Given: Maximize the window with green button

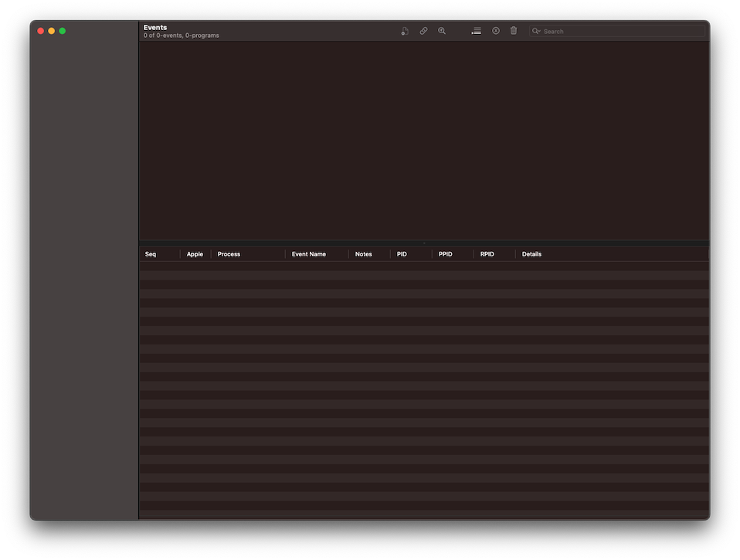Looking at the screenshot, I should point(63,31).
